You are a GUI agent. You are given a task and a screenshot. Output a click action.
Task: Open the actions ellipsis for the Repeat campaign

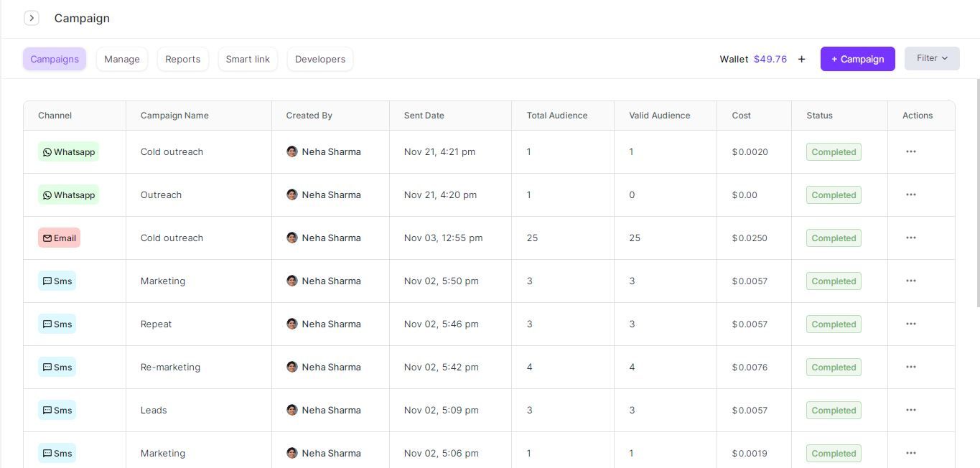(910, 324)
